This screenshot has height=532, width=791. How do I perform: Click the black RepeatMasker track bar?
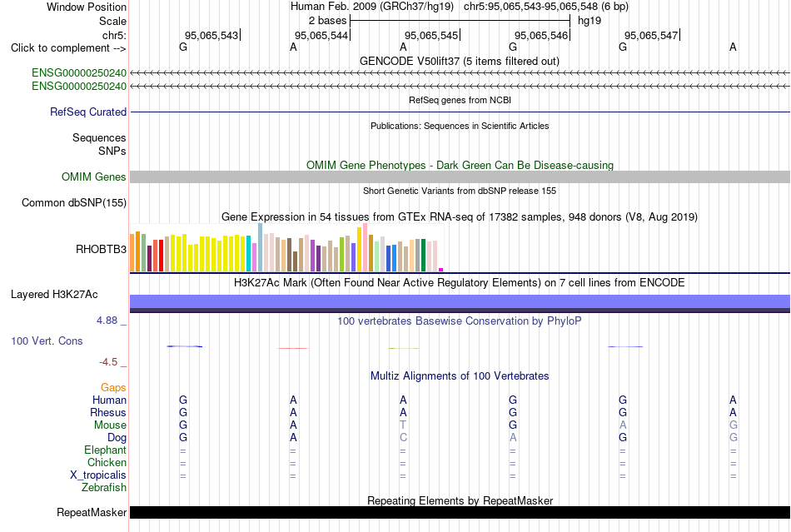[x=460, y=512]
